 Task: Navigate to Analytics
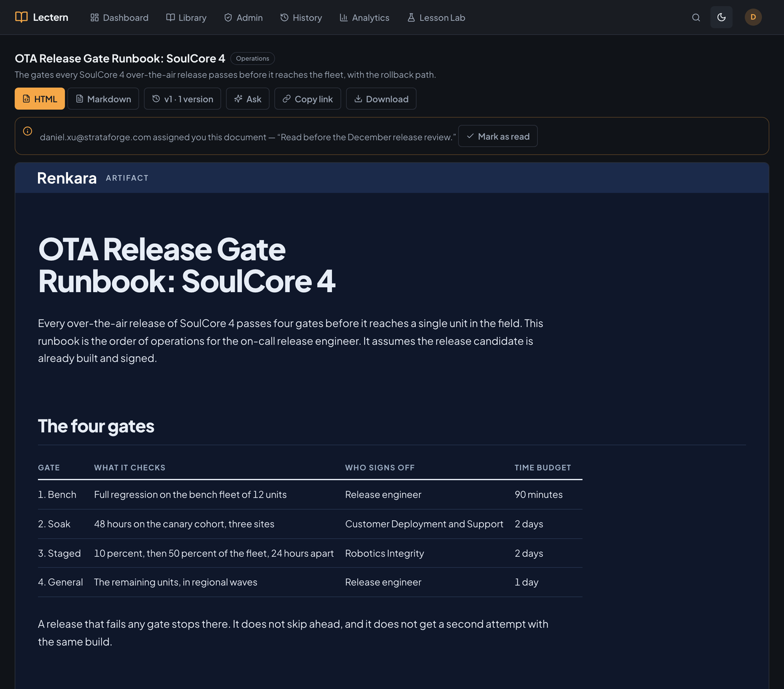[x=364, y=18]
